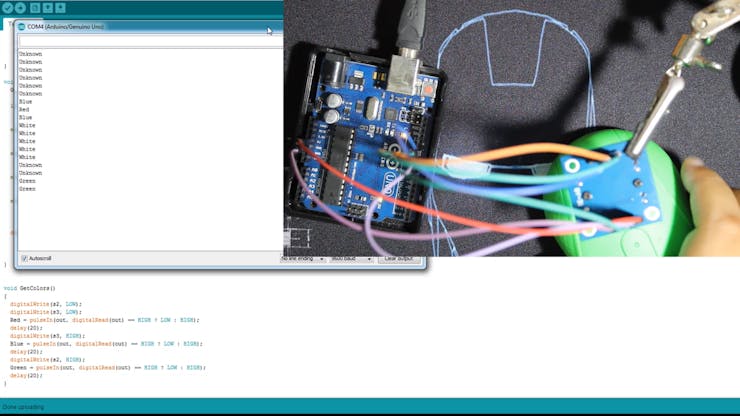Screen dimensions: 740x416
Task: Click the Clear output button
Action: 399,259
